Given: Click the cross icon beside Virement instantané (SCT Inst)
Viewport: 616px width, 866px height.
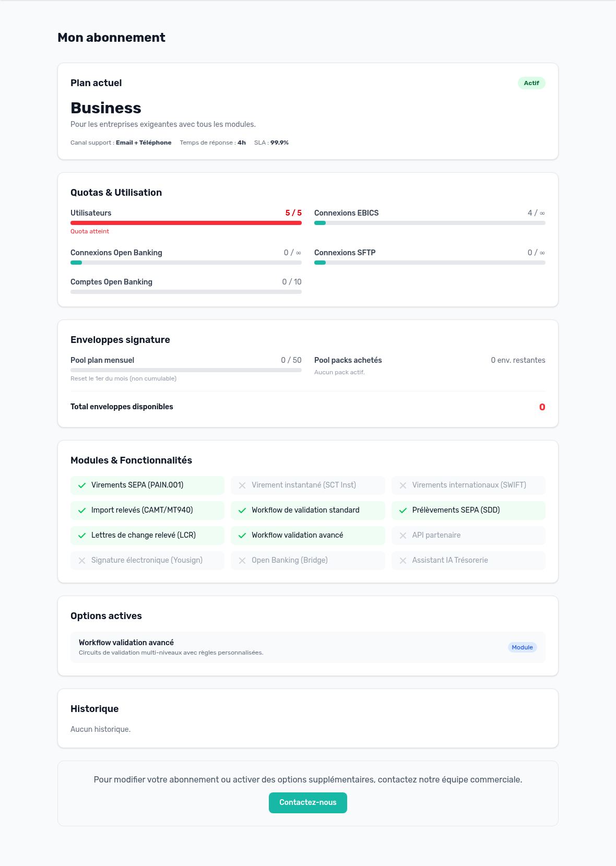Looking at the screenshot, I should click(242, 485).
